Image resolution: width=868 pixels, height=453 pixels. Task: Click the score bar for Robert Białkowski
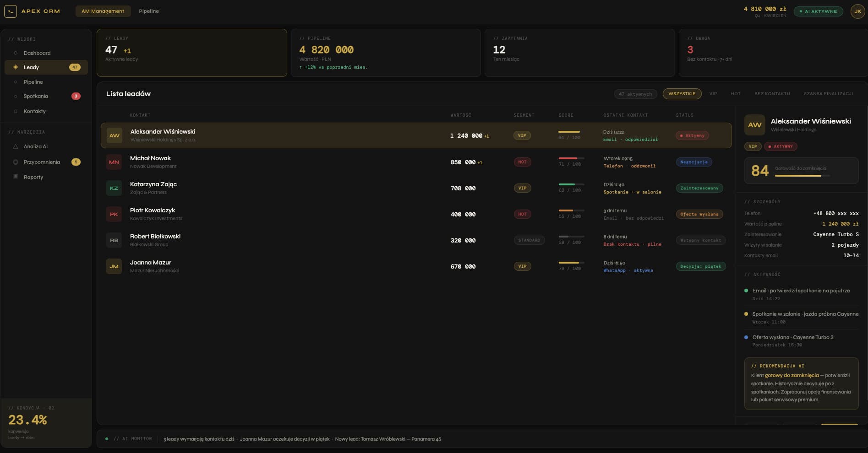[571, 237]
